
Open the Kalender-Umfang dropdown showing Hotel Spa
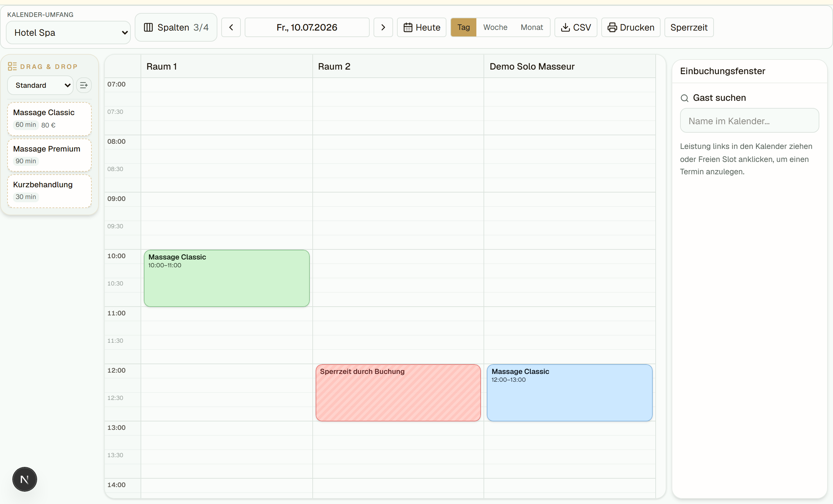[x=68, y=33]
